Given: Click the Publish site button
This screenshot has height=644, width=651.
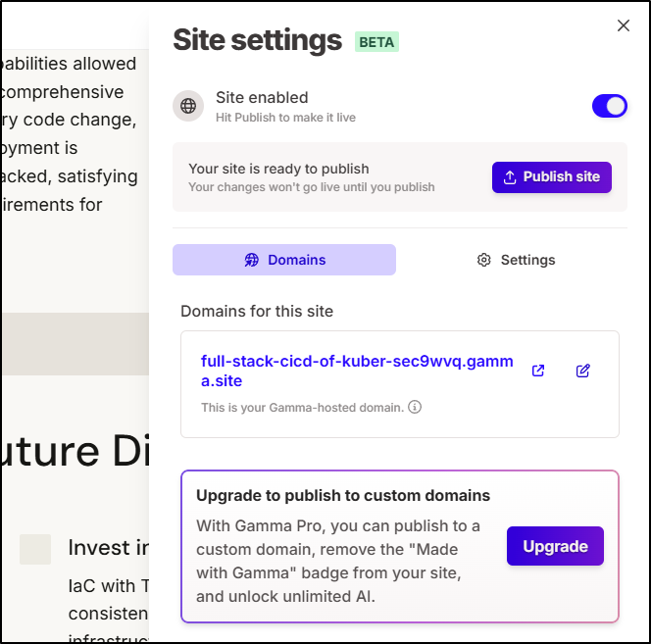Looking at the screenshot, I should click(x=551, y=177).
